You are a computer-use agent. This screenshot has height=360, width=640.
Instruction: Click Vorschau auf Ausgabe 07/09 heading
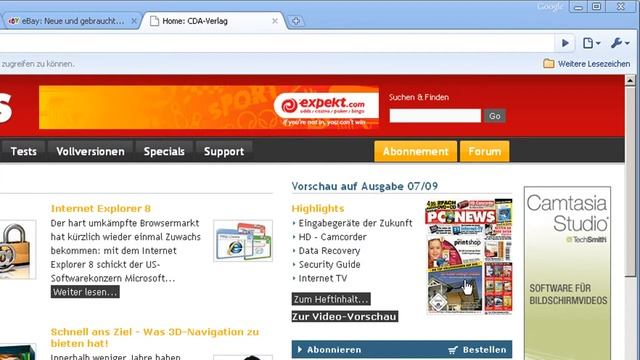[364, 187]
